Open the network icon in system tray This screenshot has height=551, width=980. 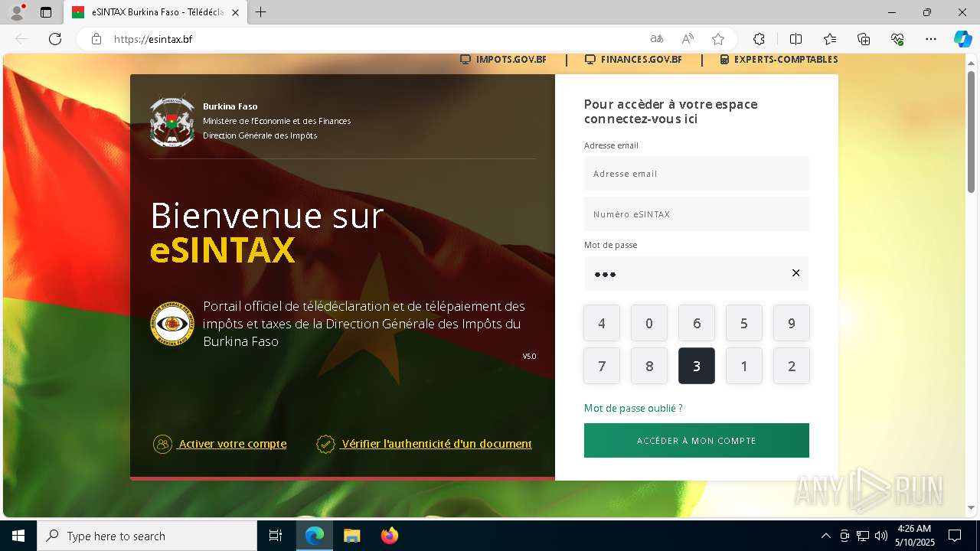[x=863, y=536]
